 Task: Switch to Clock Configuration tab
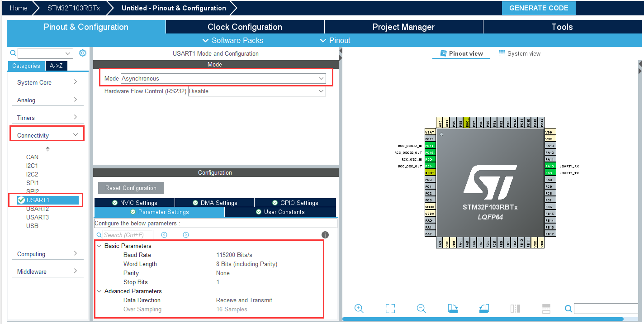245,27
